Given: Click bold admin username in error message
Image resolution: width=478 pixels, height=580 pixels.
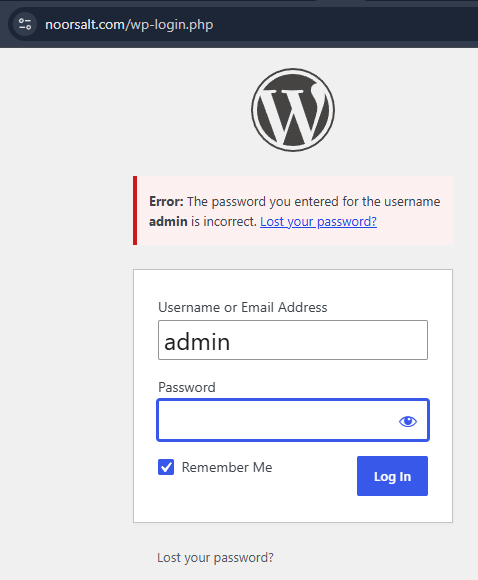Looking at the screenshot, I should pos(168,222).
